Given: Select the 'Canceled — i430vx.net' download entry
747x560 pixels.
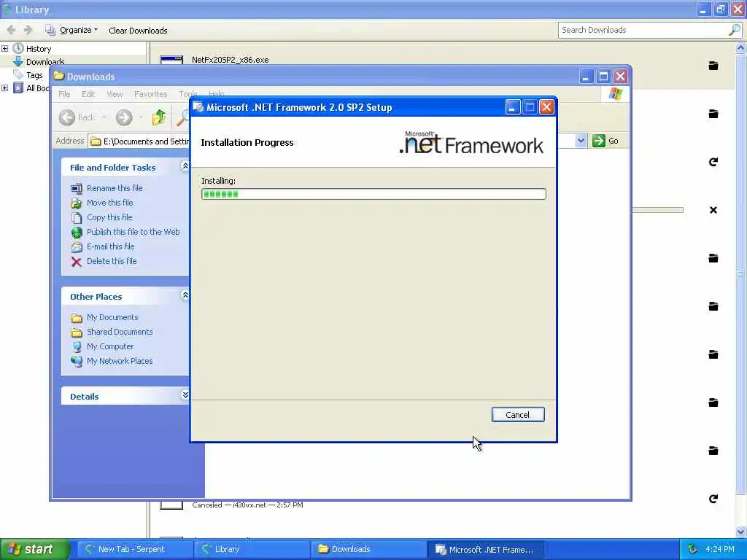Looking at the screenshot, I should pyautogui.click(x=247, y=505).
